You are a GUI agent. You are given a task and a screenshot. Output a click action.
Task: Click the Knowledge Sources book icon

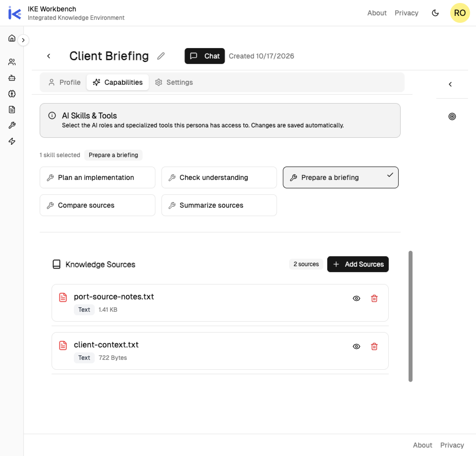pyautogui.click(x=57, y=264)
